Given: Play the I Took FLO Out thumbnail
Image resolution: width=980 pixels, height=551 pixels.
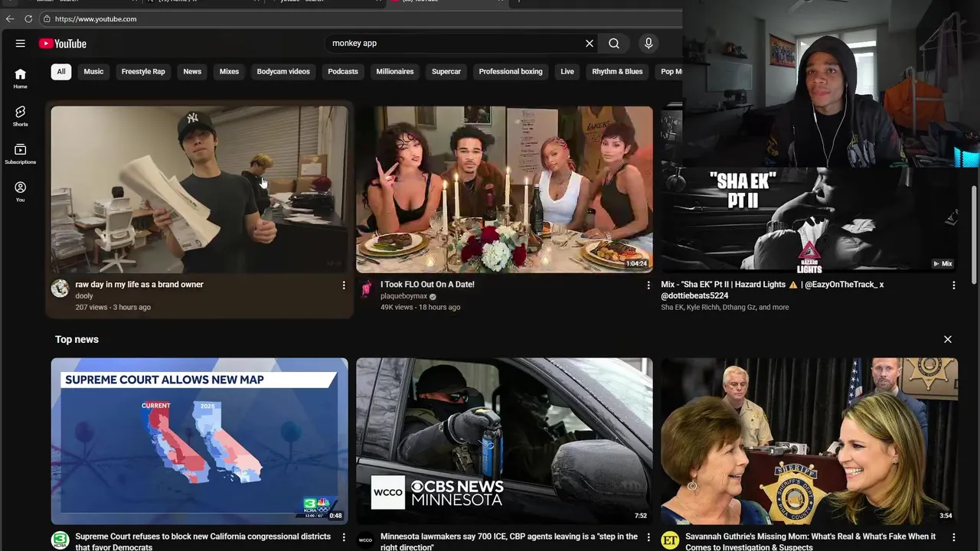Looking at the screenshot, I should point(505,189).
